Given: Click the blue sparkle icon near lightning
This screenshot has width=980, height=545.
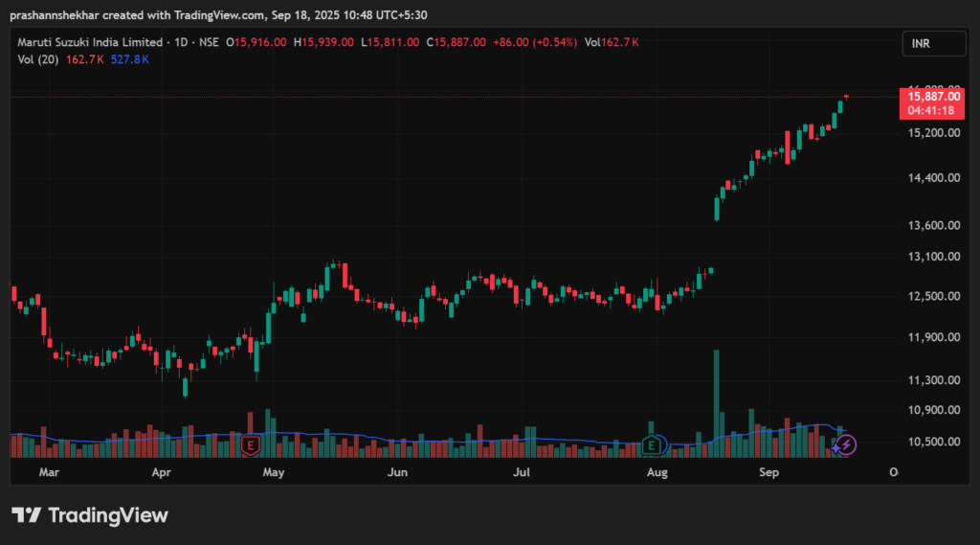Looking at the screenshot, I should pos(835,445).
